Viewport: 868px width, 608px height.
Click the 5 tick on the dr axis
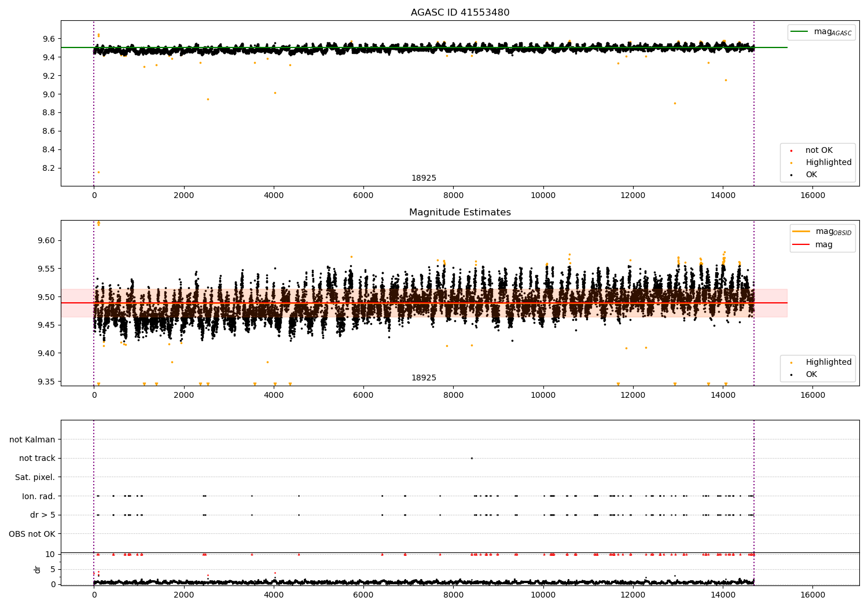(x=53, y=569)
